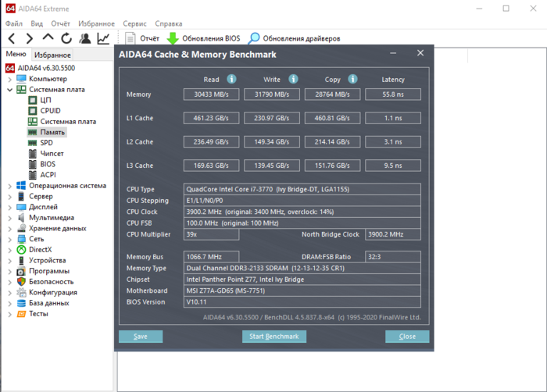
Task: Click the green BIOS update arrow icon
Action: click(173, 38)
